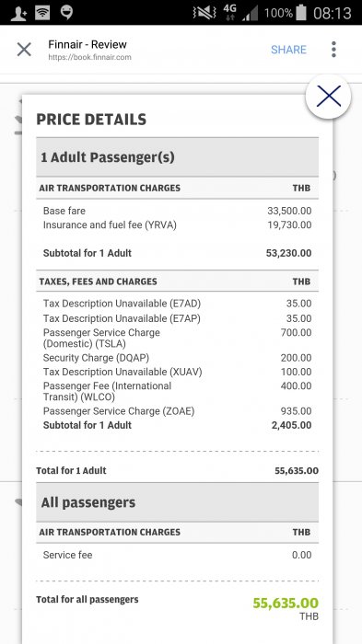Select the Base fare row
Image resolution: width=362 pixels, height=644 pixels.
[x=177, y=211]
